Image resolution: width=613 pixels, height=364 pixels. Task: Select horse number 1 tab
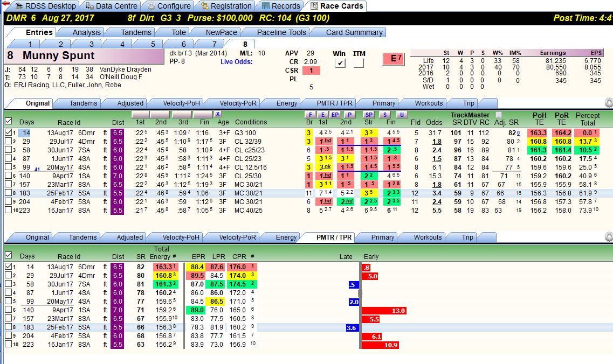click(30, 44)
